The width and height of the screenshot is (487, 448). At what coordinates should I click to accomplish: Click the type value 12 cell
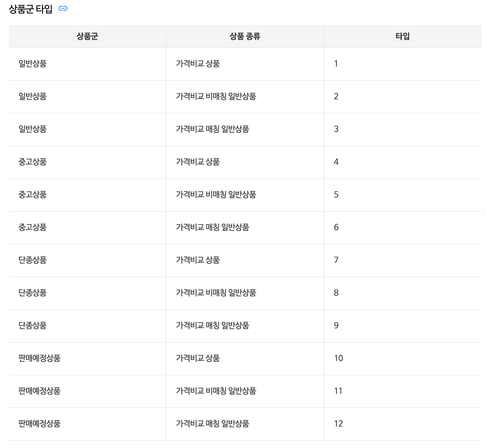pyautogui.click(x=402, y=424)
